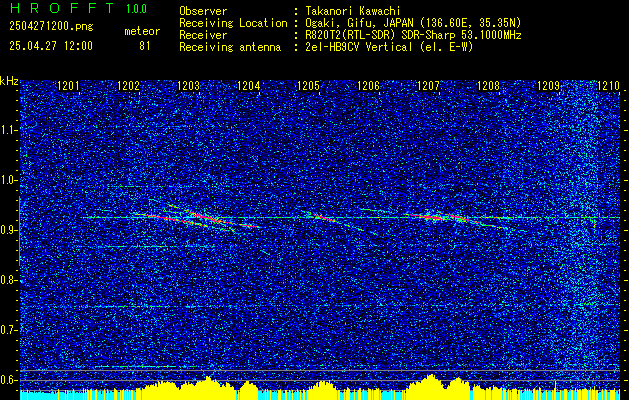Click the HROFFT 1.0.0 title text

[x=78, y=8]
